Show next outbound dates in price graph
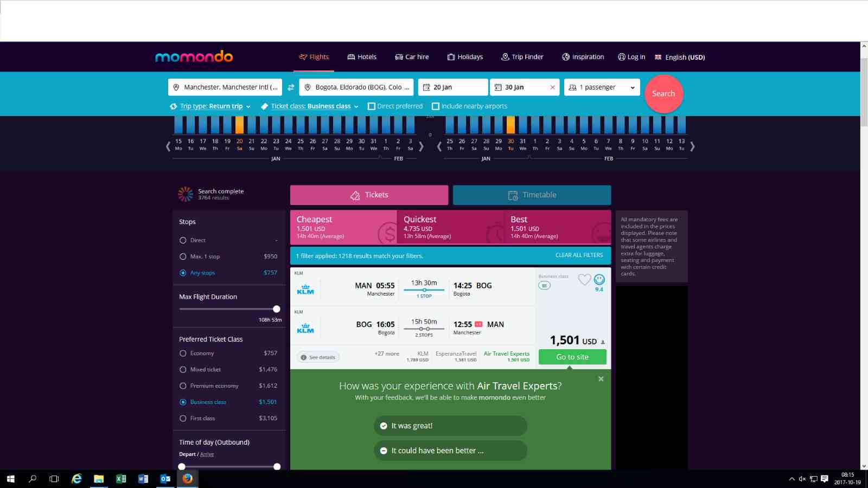The width and height of the screenshot is (868, 488). 421,146
